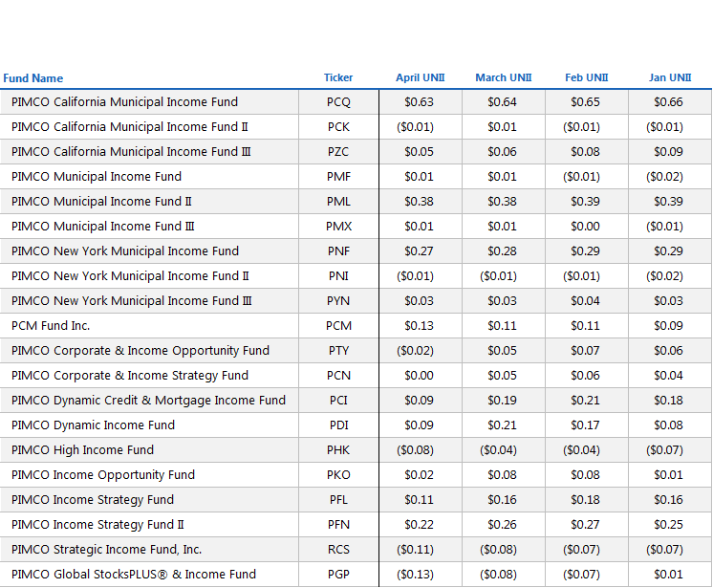
Task: Select PKO Jan UNII value $0.01
Action: (x=670, y=475)
